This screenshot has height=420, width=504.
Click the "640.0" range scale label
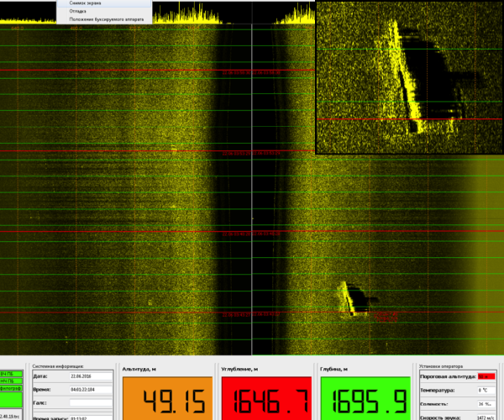[18, 29]
